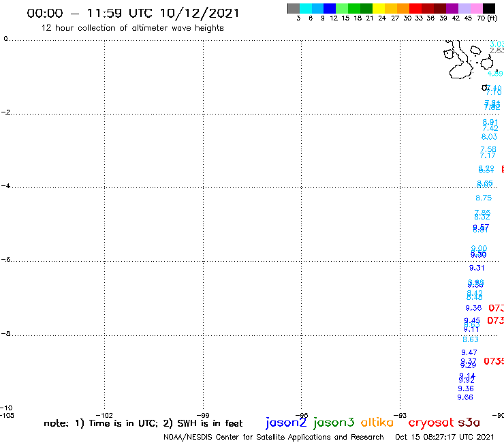The height and width of the screenshot is (443, 504).
Task: Click the longitude label -99
Action: click(203, 415)
